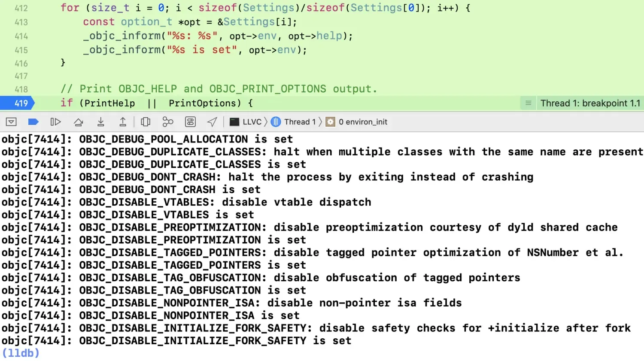Viewport: 644px width, 361px height.
Task: Click line number 412 in the gutter
Action: pos(21,8)
